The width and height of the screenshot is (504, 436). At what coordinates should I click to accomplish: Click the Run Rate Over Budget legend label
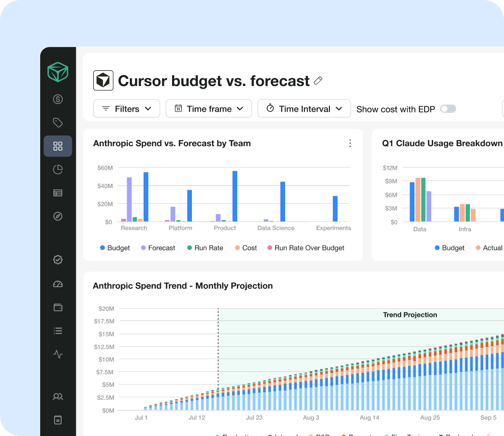[x=309, y=248]
